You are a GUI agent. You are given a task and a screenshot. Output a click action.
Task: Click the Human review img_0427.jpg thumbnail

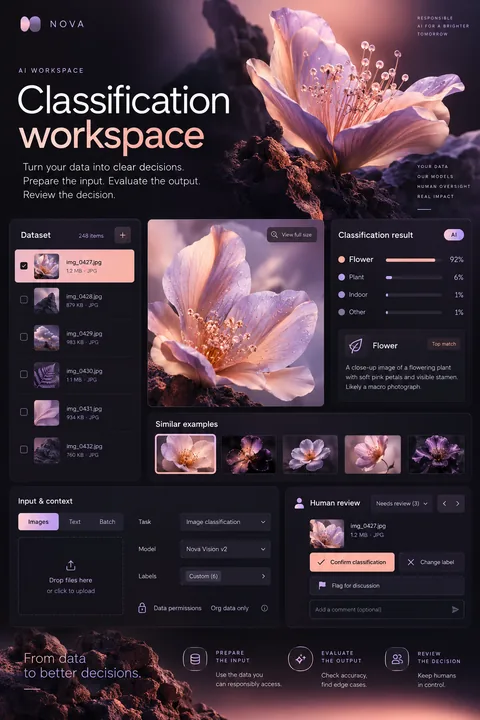[x=327, y=534]
